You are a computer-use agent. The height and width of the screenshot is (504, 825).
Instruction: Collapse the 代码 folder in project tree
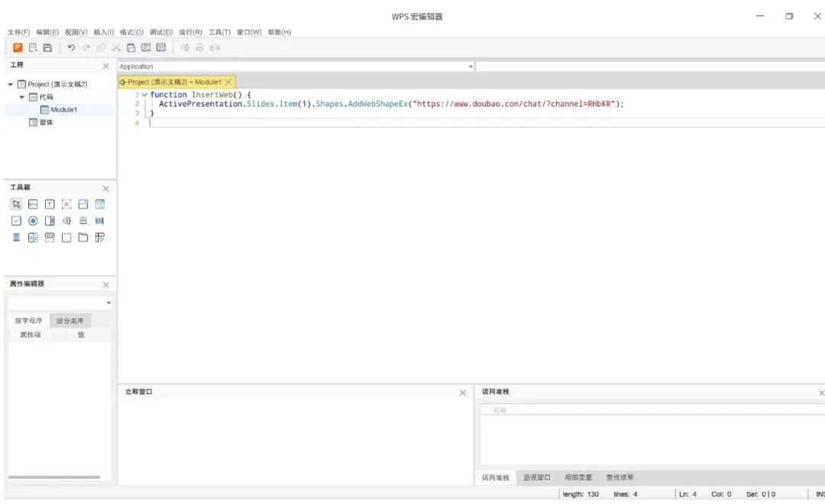[x=22, y=97]
